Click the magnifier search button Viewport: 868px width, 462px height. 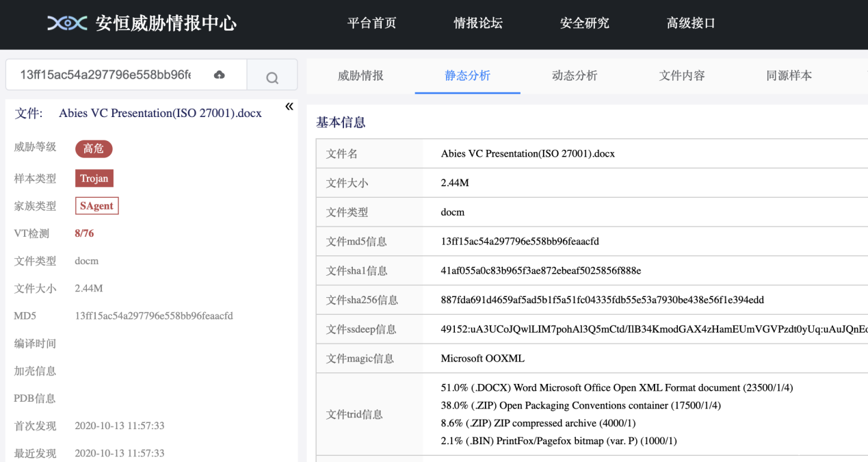pyautogui.click(x=272, y=77)
